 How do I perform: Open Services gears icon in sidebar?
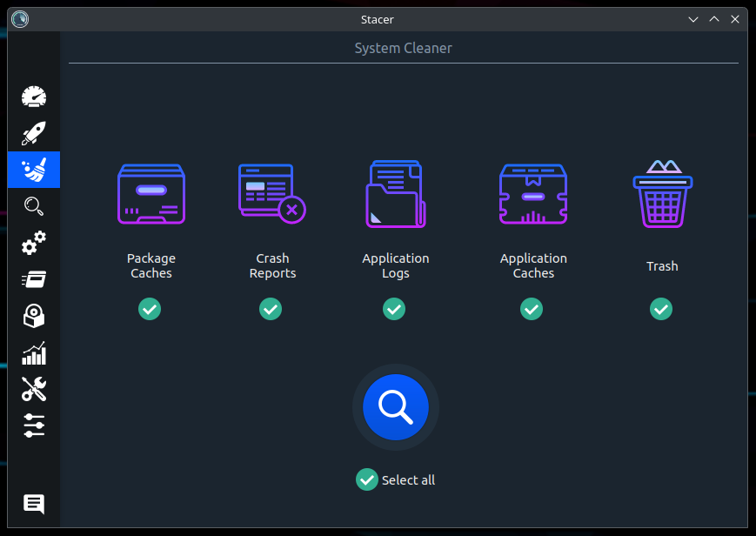(x=34, y=243)
